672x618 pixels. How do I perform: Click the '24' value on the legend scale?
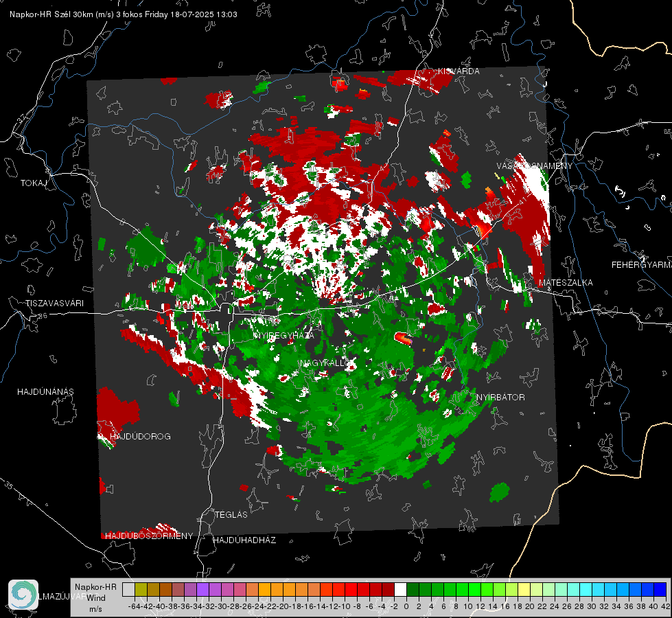[x=555, y=606]
